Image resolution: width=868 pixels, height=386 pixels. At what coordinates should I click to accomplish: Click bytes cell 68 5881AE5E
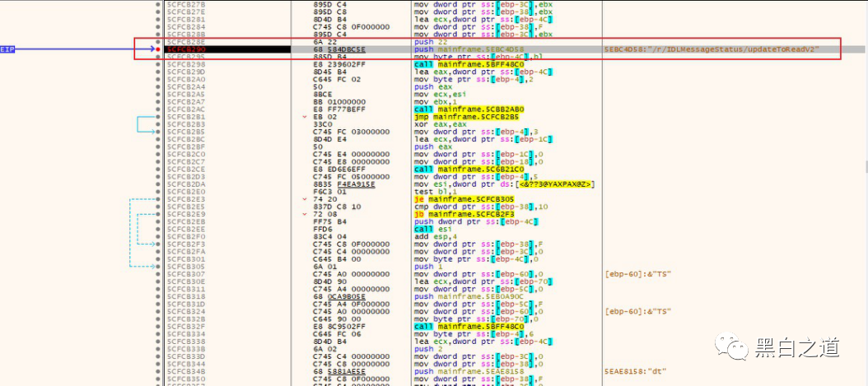click(x=338, y=371)
